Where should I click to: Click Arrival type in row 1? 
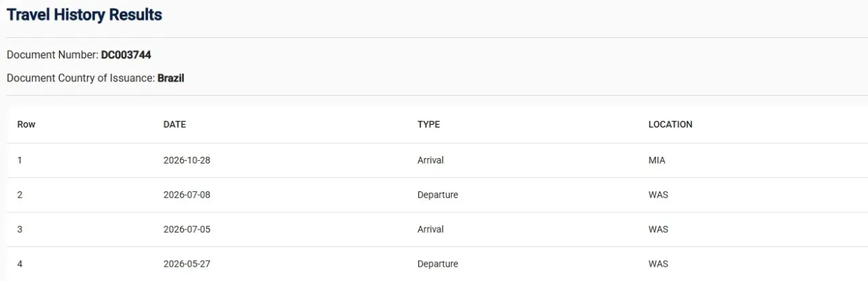point(431,160)
